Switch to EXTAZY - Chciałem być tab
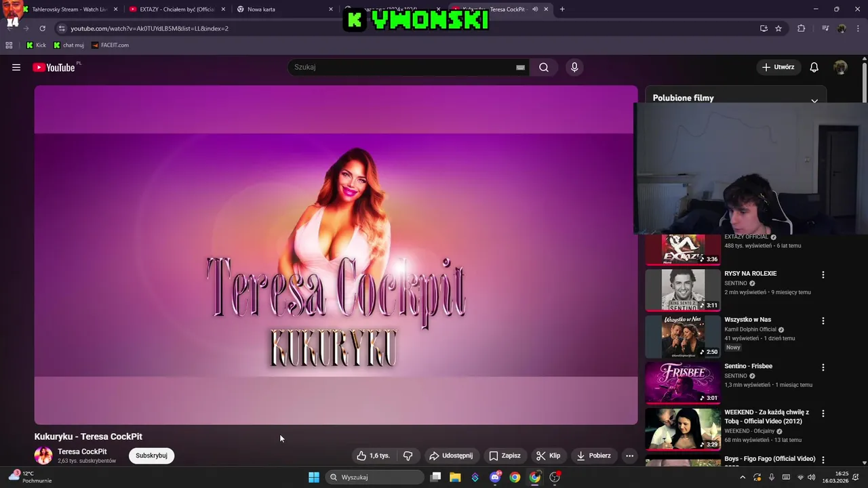The width and height of the screenshot is (868, 488). point(176,9)
